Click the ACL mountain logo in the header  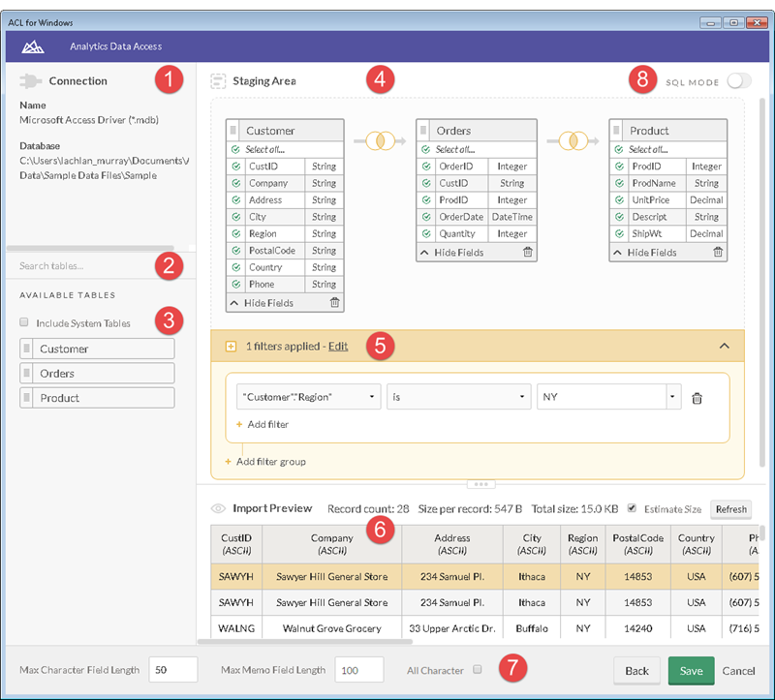click(33, 46)
